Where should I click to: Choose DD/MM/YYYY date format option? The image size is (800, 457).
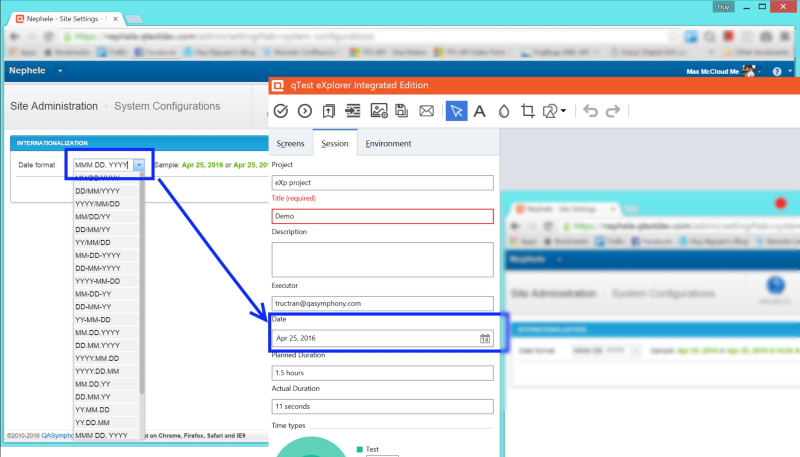106,191
